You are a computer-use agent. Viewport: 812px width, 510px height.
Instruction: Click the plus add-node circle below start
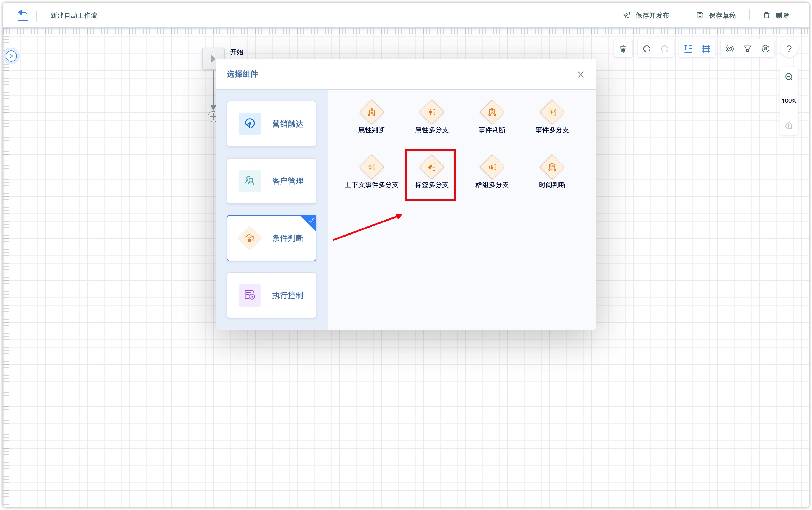212,117
